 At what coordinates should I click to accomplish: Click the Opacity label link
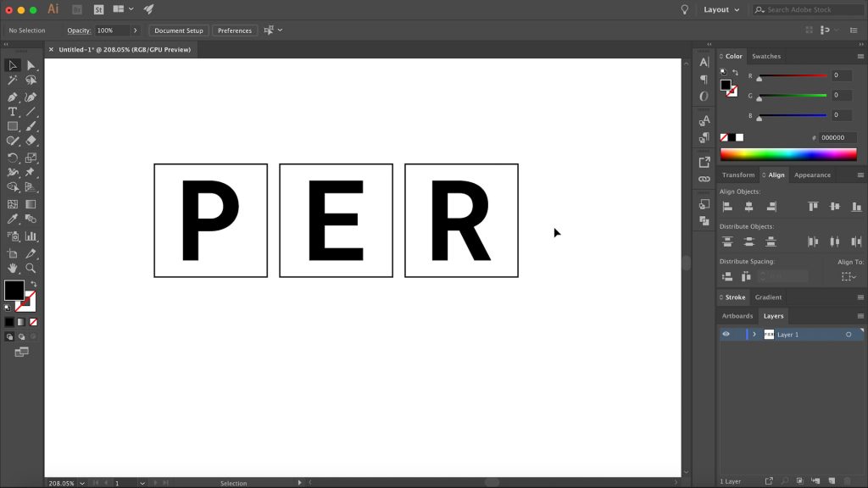[79, 30]
